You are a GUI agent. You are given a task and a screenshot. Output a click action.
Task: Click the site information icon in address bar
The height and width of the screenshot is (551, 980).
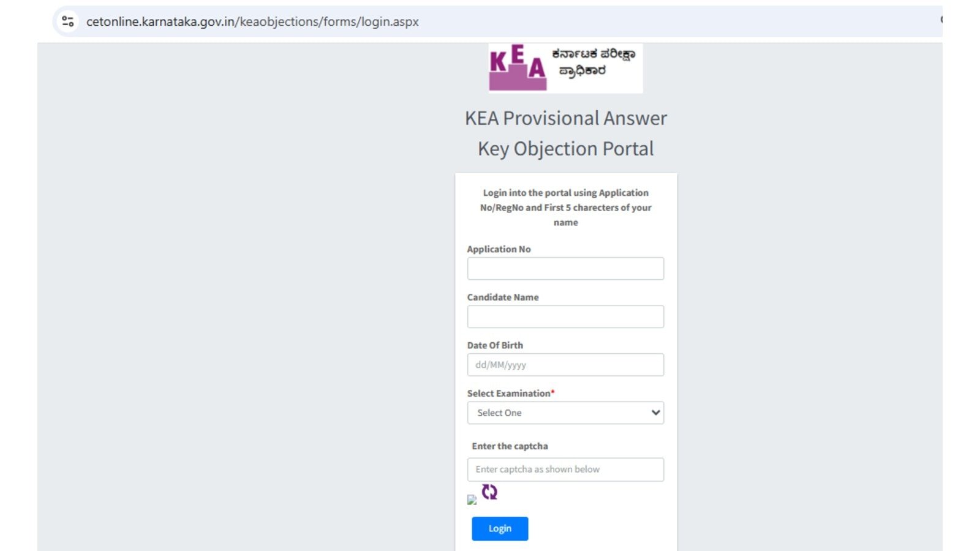pos(68,21)
